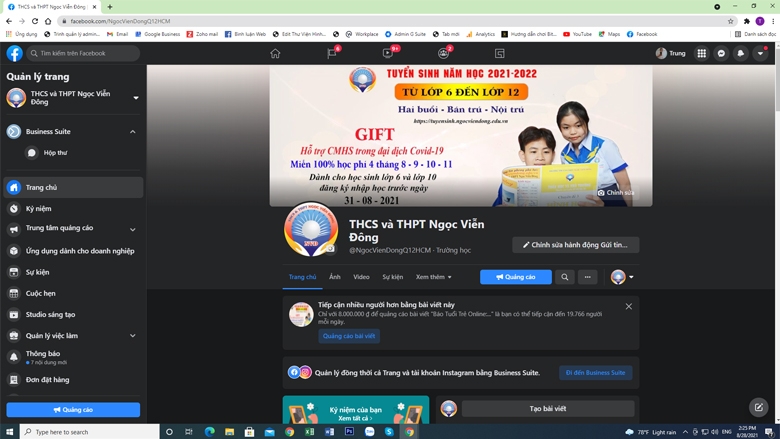This screenshot has height=439, width=780.
Task: Expand Quản lý việc làm in sidebar
Action: (133, 336)
